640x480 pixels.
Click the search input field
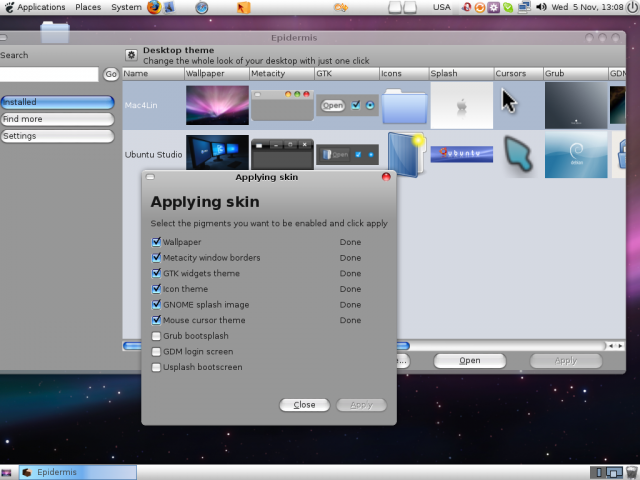tap(49, 74)
